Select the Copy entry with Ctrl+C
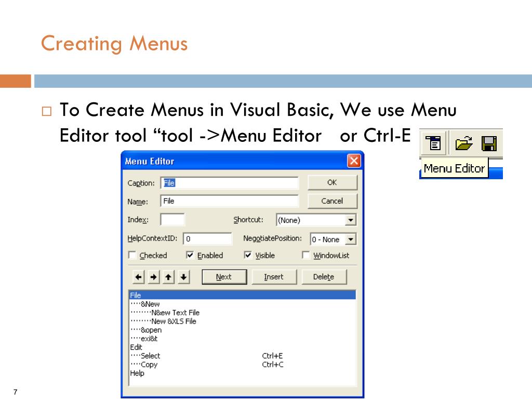Screen dimensions: 532x399 [x=243, y=364]
